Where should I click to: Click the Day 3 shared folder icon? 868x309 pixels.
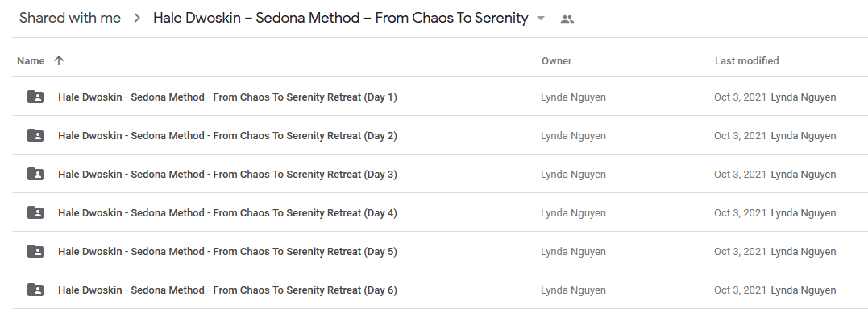[35, 174]
